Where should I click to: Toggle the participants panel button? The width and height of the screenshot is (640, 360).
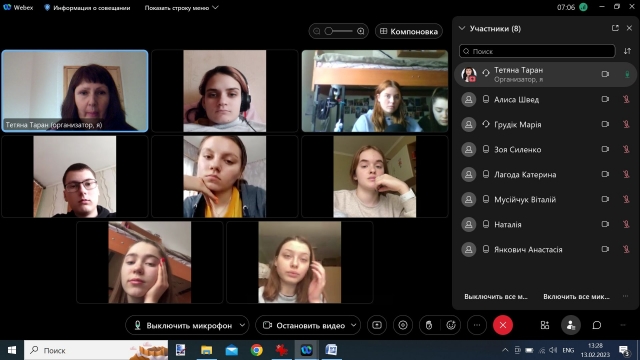(571, 325)
